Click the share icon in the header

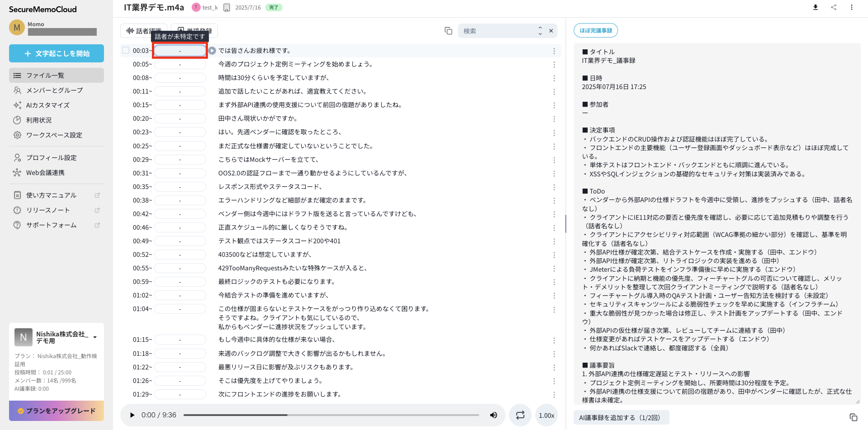[x=834, y=7]
